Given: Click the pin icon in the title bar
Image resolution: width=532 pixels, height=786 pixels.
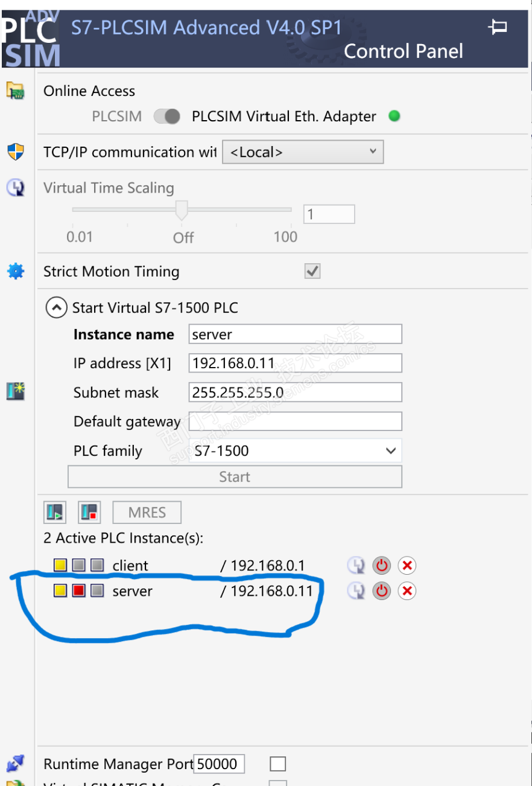Looking at the screenshot, I should click(x=498, y=27).
